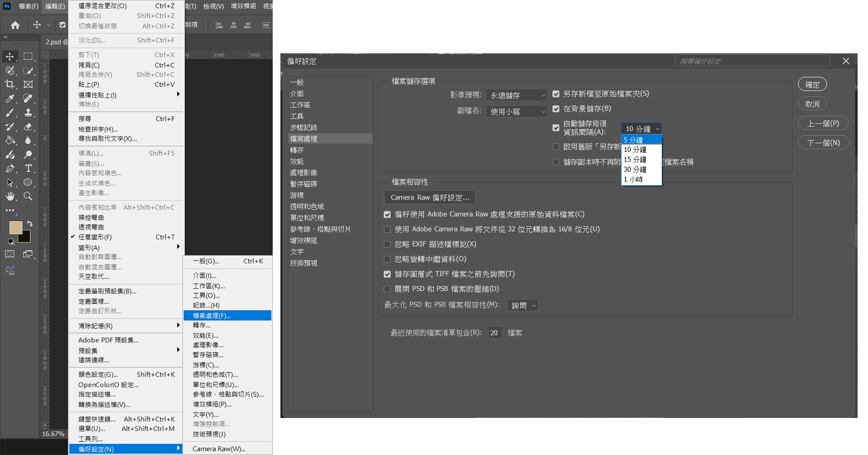This screenshot has width=868, height=455.
Task: Expand the 變形(A) submenu
Action: pyautogui.click(x=126, y=248)
